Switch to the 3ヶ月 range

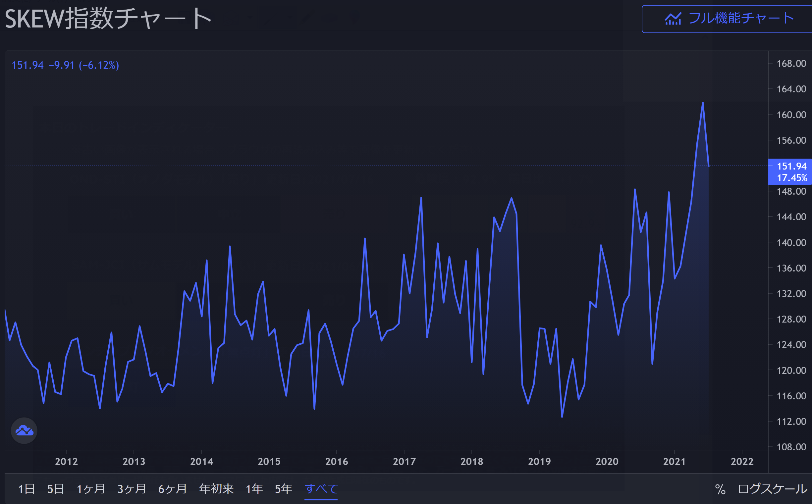(132, 489)
